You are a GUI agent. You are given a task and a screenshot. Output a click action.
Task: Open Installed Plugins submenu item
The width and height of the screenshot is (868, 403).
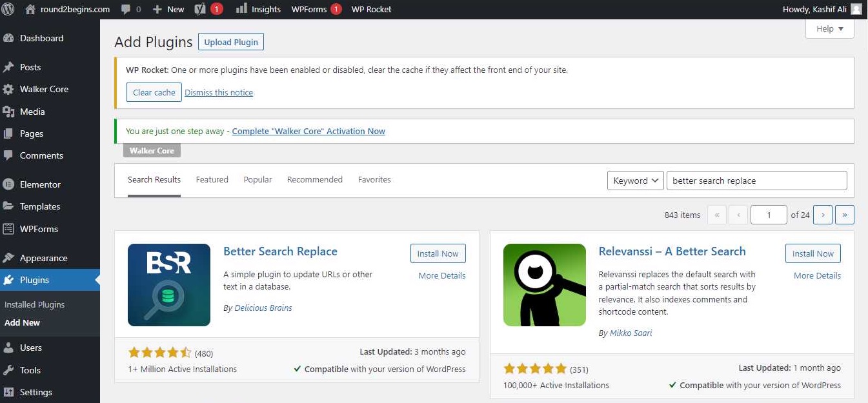(x=35, y=304)
